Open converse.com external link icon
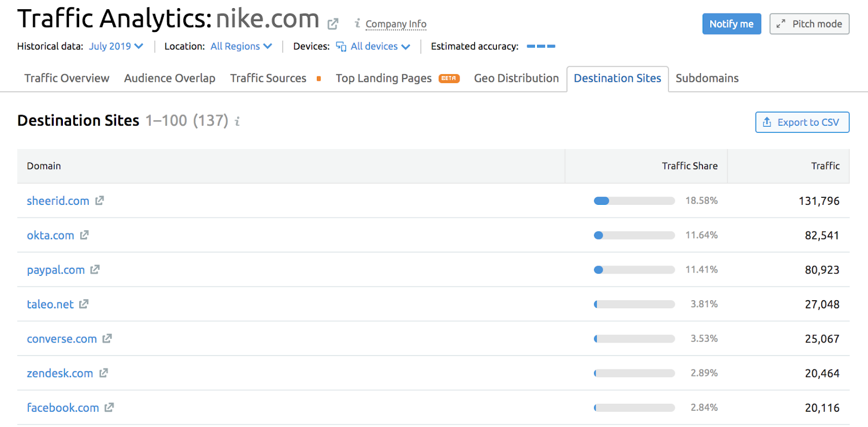 107,339
